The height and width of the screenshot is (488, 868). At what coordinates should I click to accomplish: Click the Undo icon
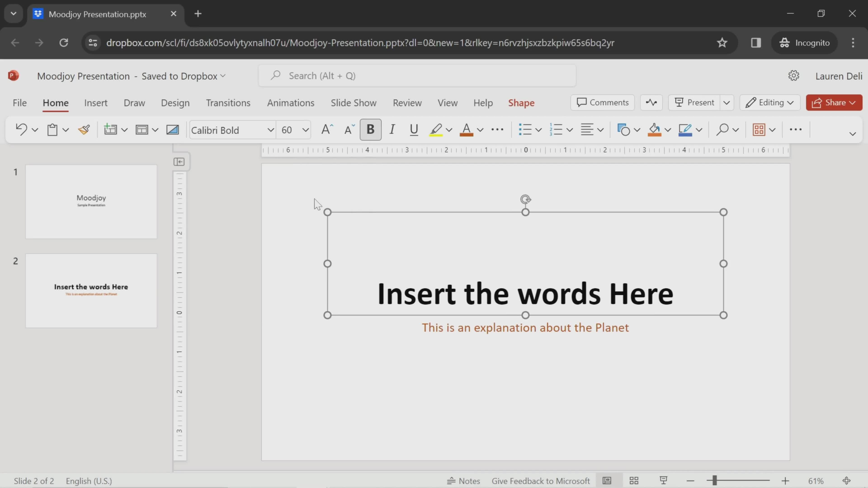[x=21, y=130]
